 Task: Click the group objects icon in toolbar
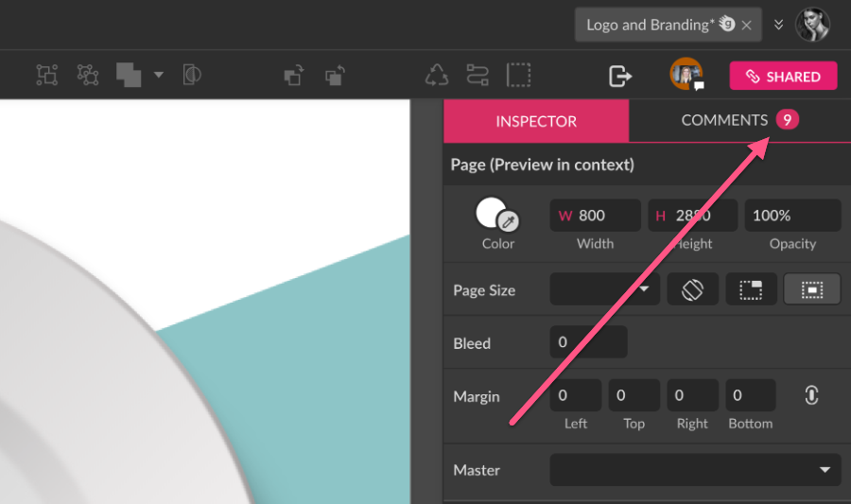pyautogui.click(x=46, y=76)
